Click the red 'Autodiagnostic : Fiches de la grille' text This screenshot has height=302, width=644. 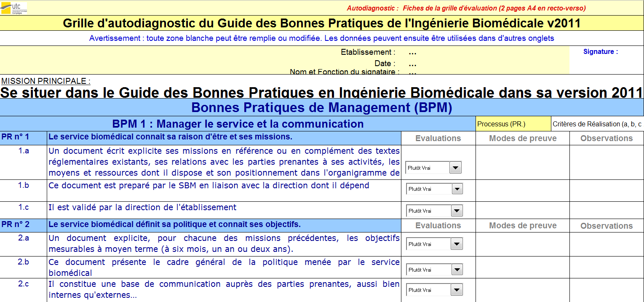tap(466, 8)
